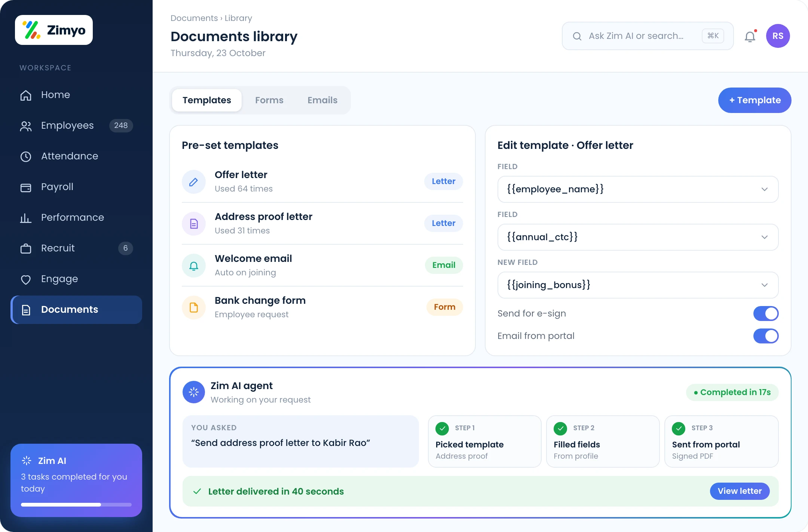Select Payroll in sidebar menu

(x=76, y=187)
